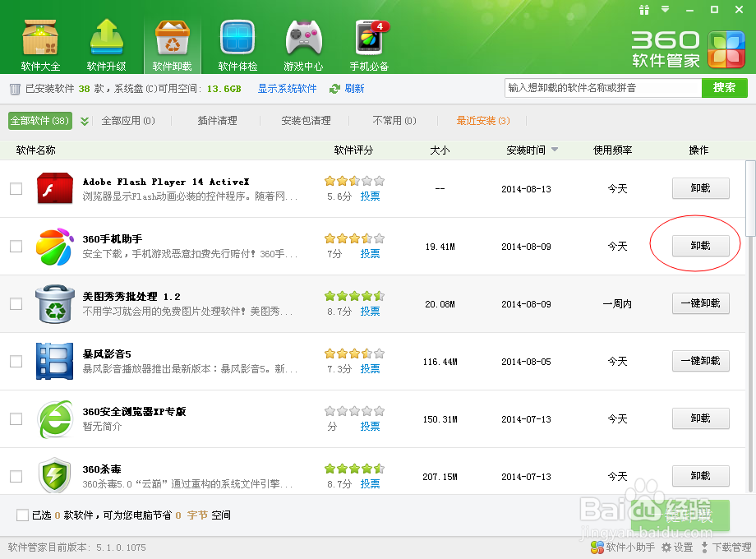
Task: Click 卸载 for Adobe Flash Player
Action: point(701,188)
